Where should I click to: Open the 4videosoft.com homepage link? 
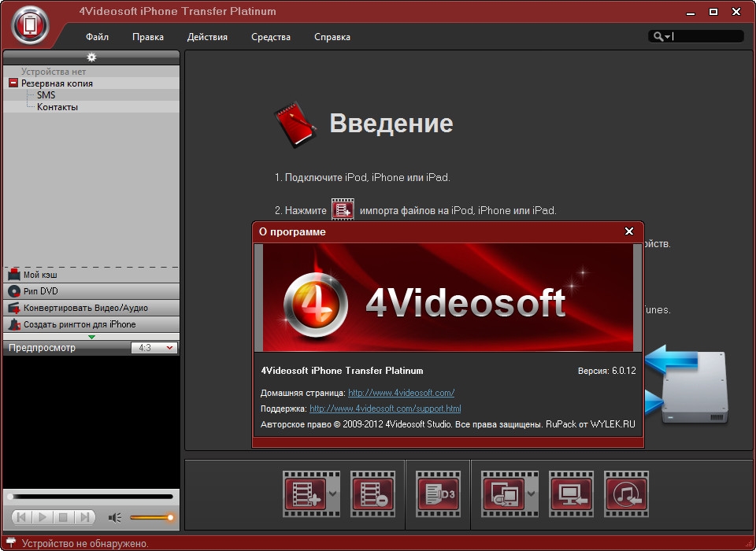click(x=401, y=393)
